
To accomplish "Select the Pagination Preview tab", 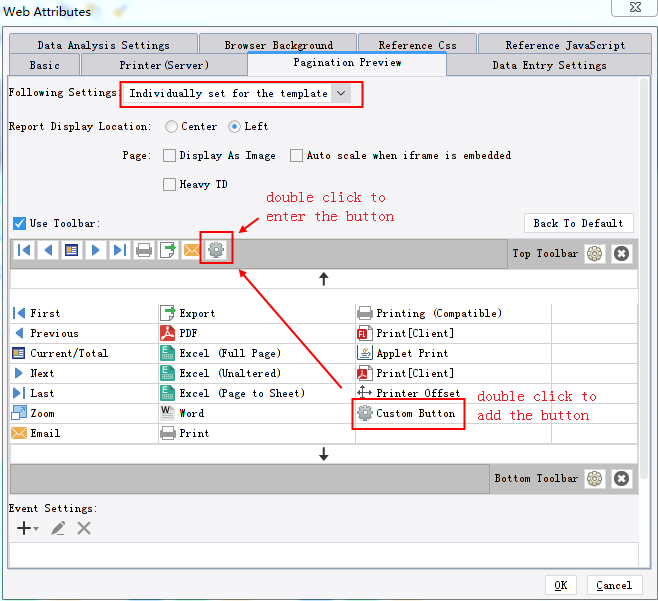I will click(x=347, y=63).
